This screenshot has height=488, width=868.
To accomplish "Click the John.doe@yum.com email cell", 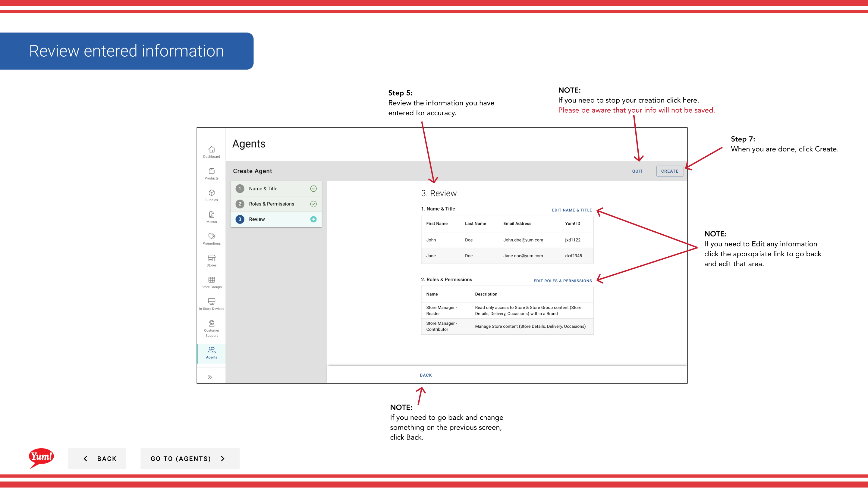I will click(x=523, y=240).
